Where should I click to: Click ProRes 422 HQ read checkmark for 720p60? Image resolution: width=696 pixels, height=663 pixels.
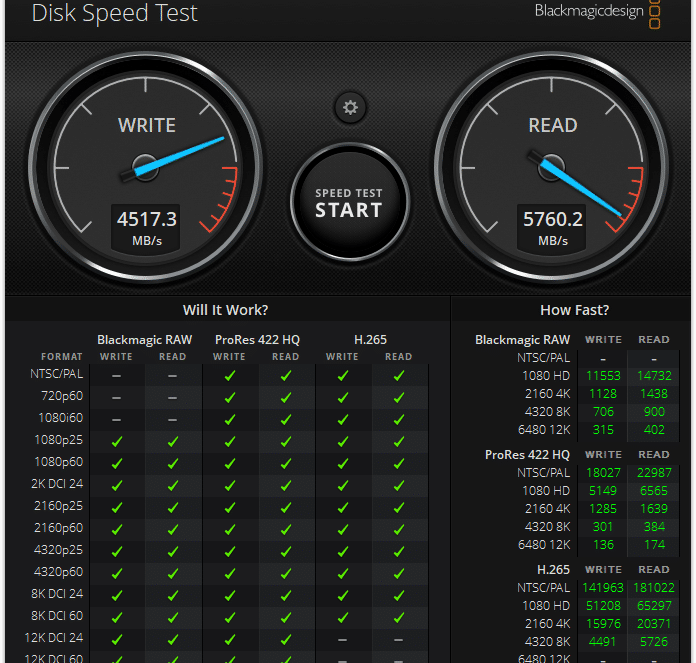(x=286, y=398)
